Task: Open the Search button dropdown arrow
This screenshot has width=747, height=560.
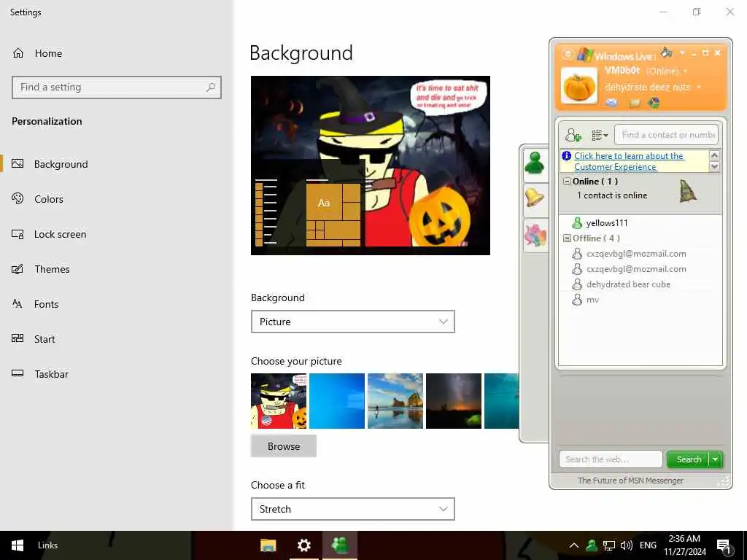Action: coord(716,459)
